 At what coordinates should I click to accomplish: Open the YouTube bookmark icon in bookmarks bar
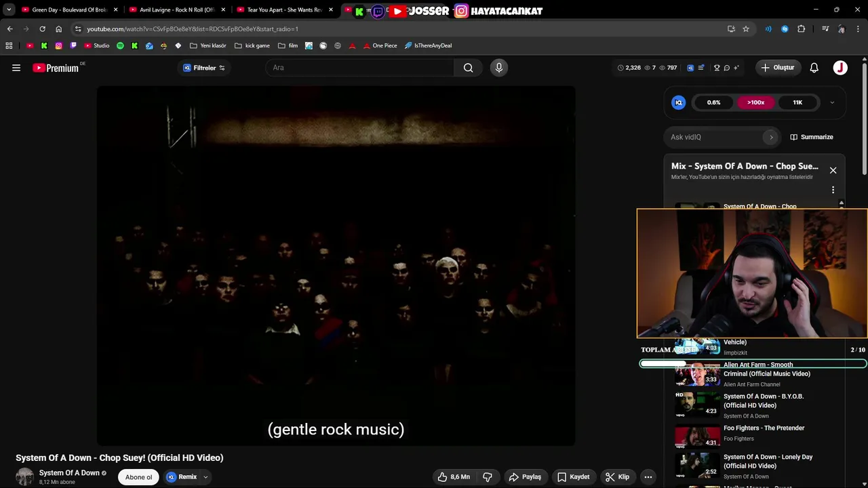click(30, 45)
